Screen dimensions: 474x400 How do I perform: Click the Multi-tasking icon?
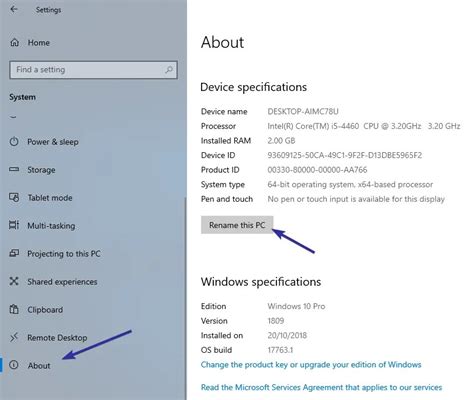(x=14, y=225)
